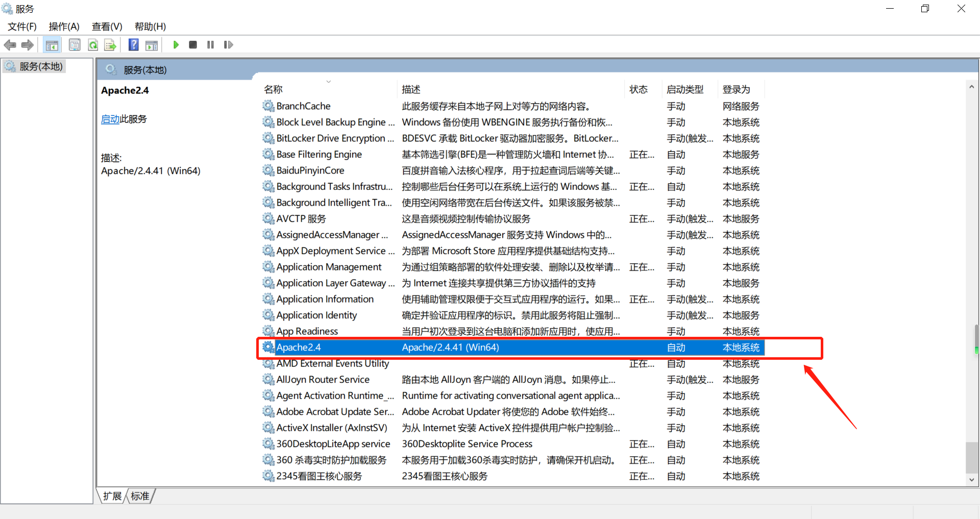
Task: Click the vertical scrollbar thumb
Action: click(972, 458)
